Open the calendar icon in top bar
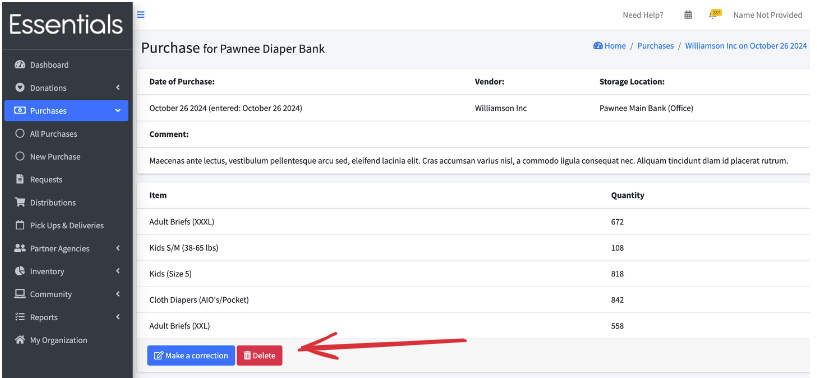Image resolution: width=817 pixels, height=378 pixels. [688, 15]
